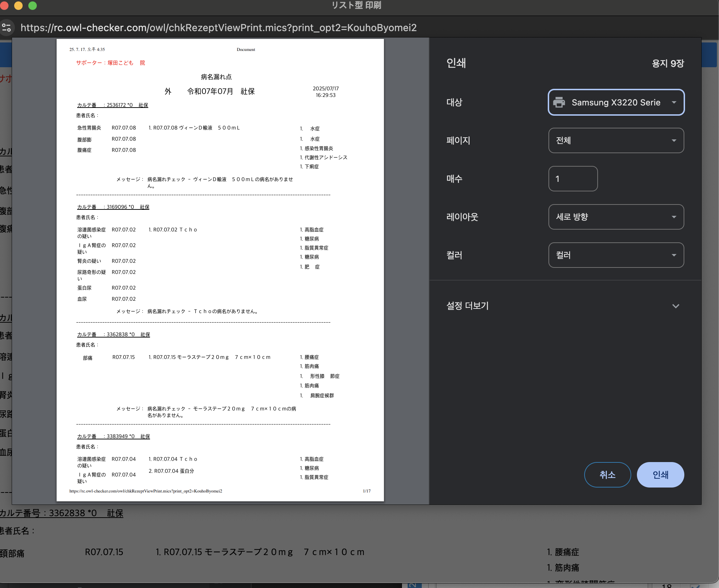Click the green maximize window button
Viewport: 719px width, 588px height.
(x=33, y=6)
